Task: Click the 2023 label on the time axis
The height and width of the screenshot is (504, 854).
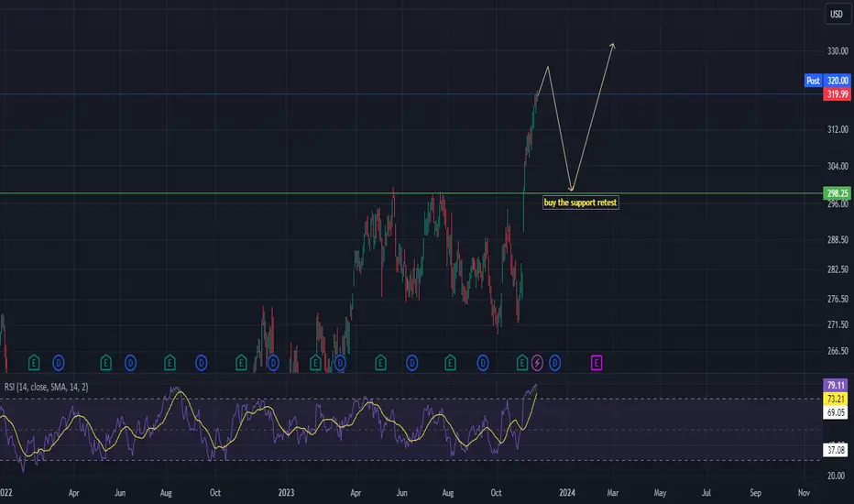Action: coord(286,493)
